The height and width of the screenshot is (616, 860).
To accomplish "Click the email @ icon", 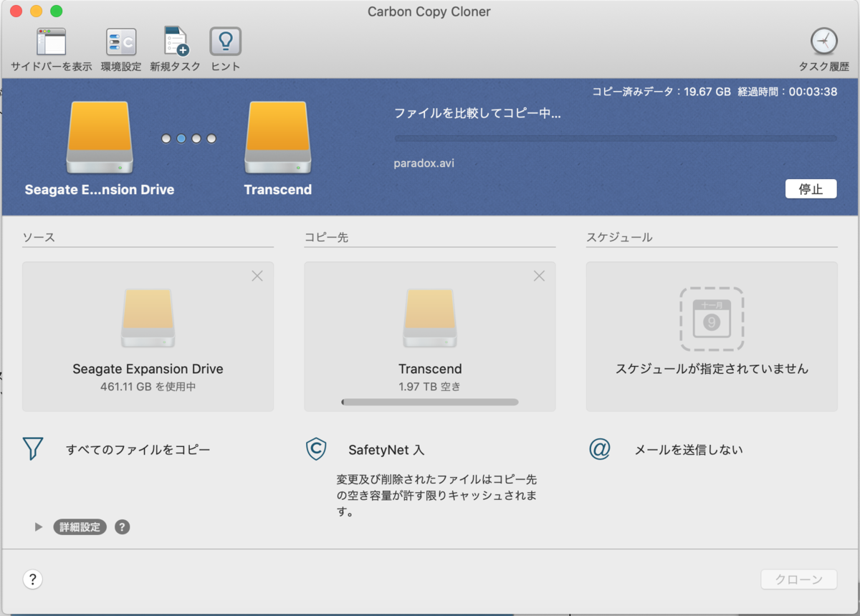I will 599,449.
